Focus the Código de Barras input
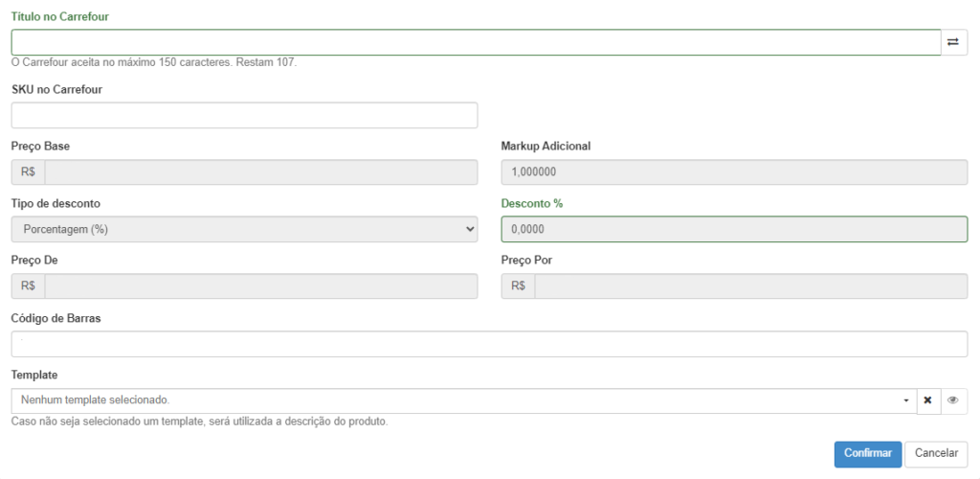 coord(489,344)
